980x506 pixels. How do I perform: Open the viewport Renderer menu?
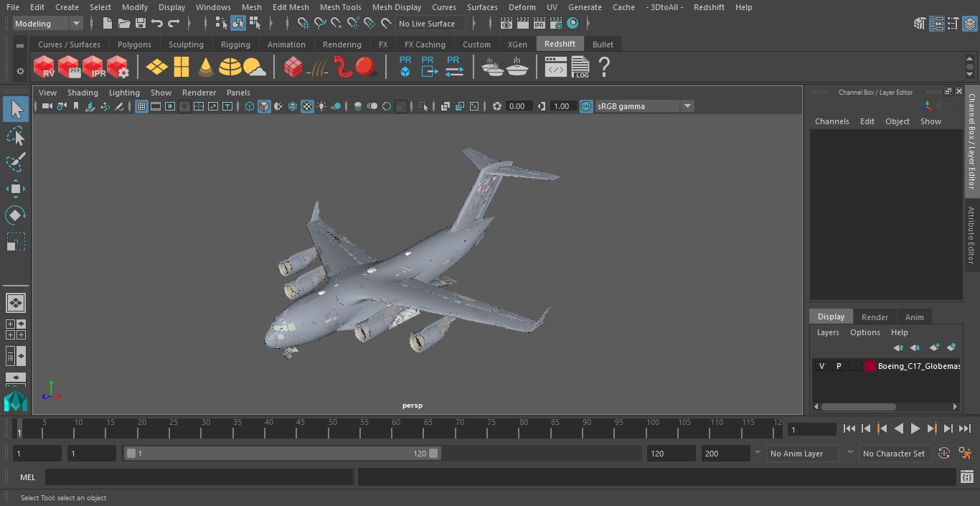click(x=199, y=93)
